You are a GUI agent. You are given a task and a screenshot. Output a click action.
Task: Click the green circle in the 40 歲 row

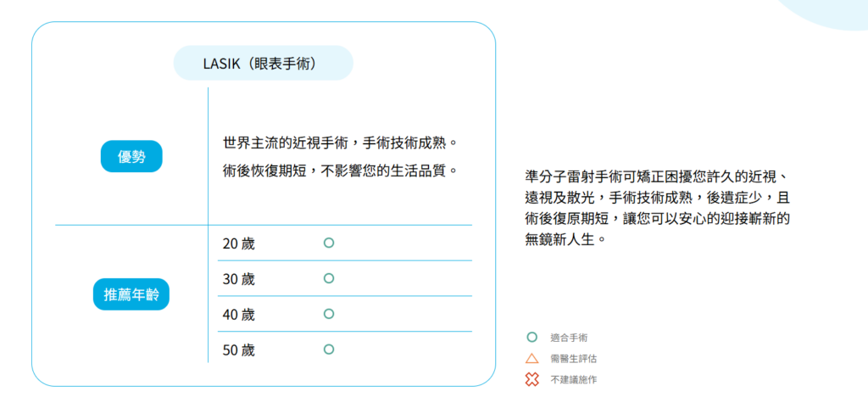click(329, 314)
